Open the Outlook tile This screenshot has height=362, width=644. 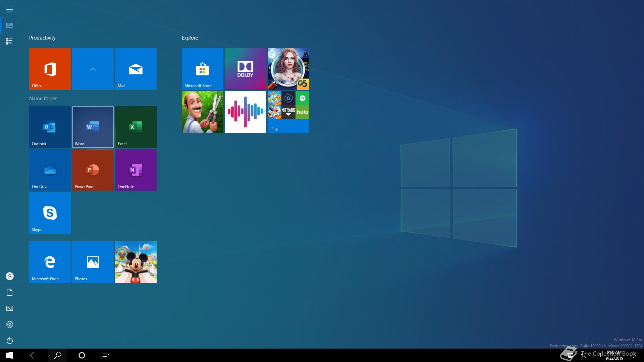point(50,127)
